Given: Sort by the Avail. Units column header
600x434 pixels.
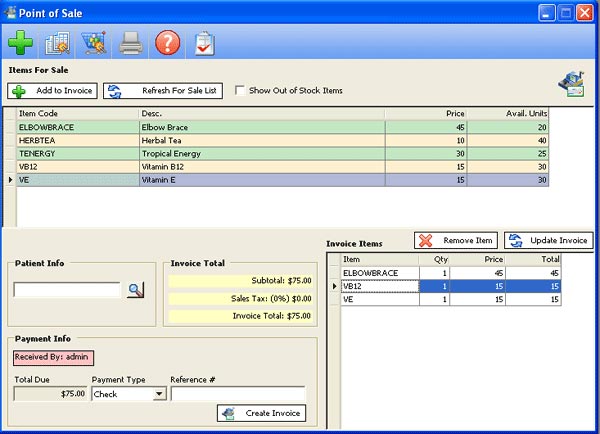Looking at the screenshot, I should click(508, 114).
